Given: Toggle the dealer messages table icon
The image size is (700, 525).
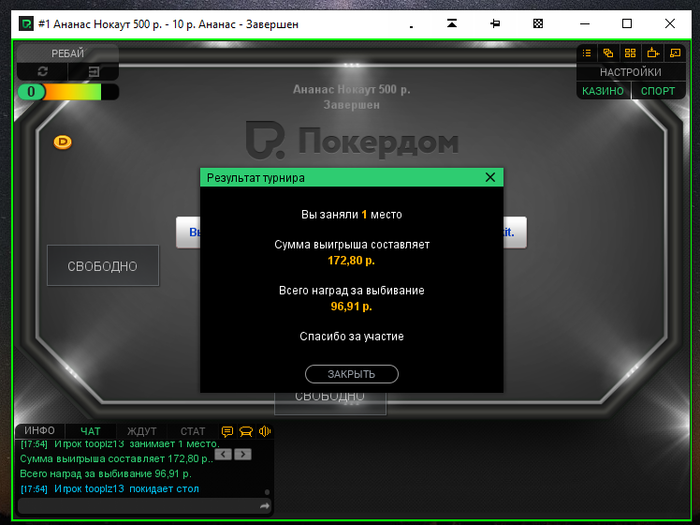Looking at the screenshot, I should (246, 431).
